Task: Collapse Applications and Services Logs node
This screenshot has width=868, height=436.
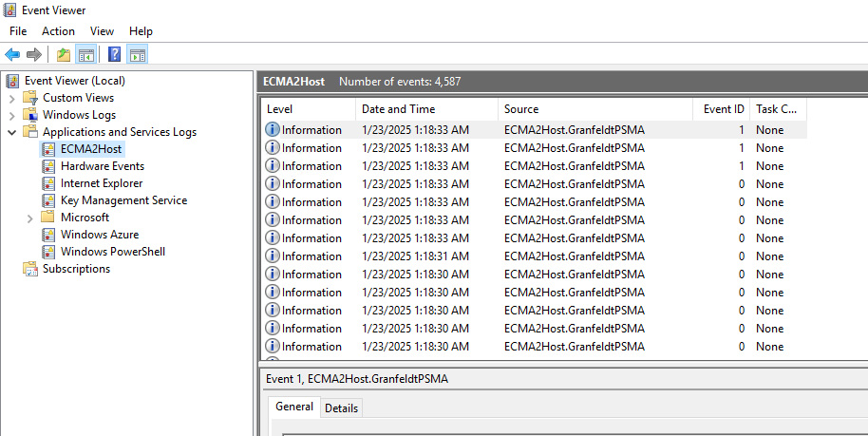Action: click(x=11, y=132)
